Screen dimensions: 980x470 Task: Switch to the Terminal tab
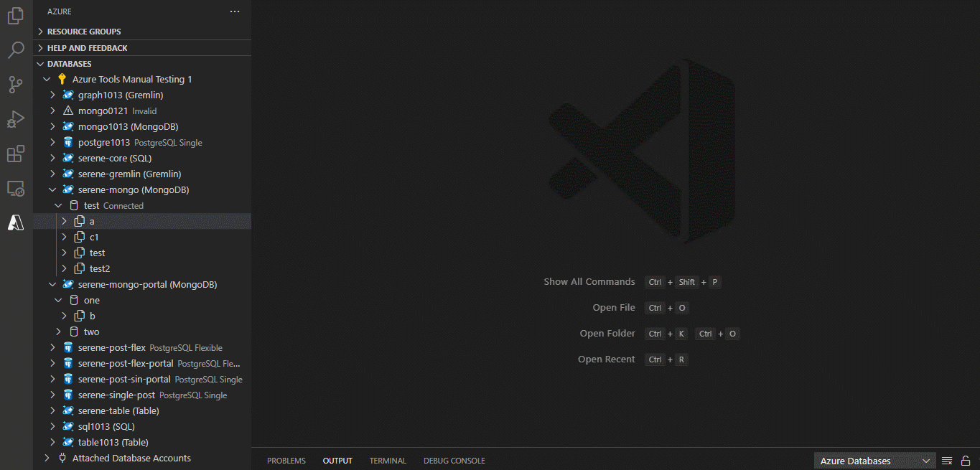click(x=388, y=461)
